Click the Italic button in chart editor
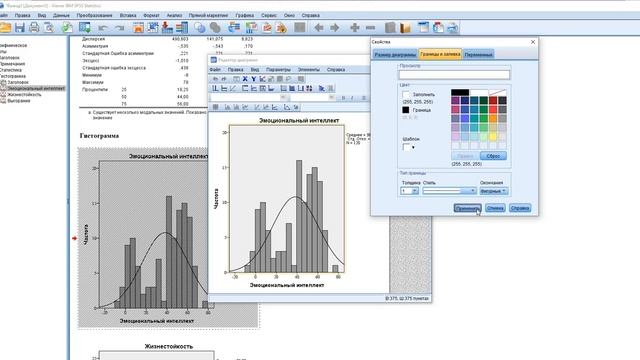 352,98
